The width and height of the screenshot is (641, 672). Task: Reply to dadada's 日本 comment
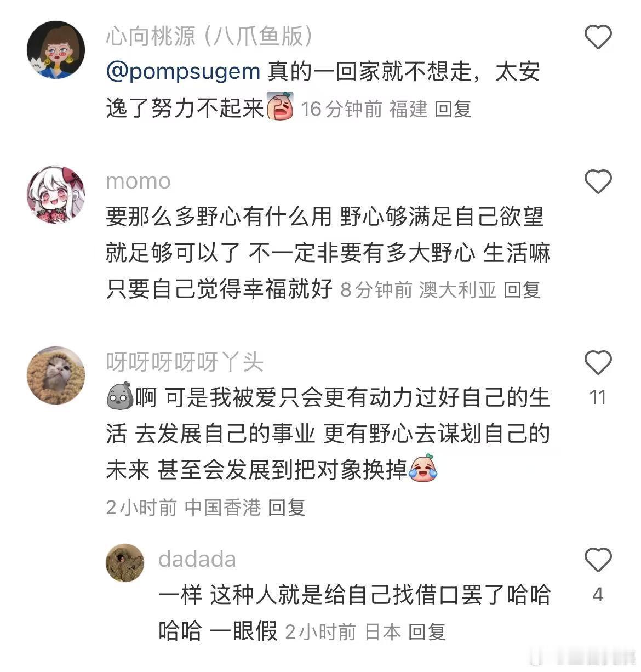(427, 632)
